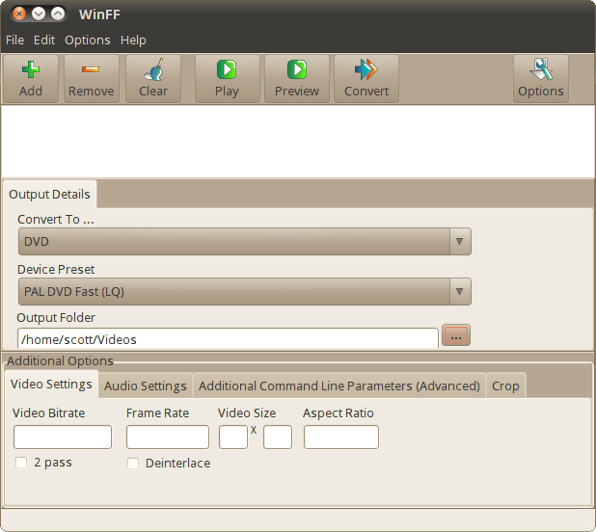The width and height of the screenshot is (596, 532).
Task: Click the Clear broom icon
Action: pos(154,70)
